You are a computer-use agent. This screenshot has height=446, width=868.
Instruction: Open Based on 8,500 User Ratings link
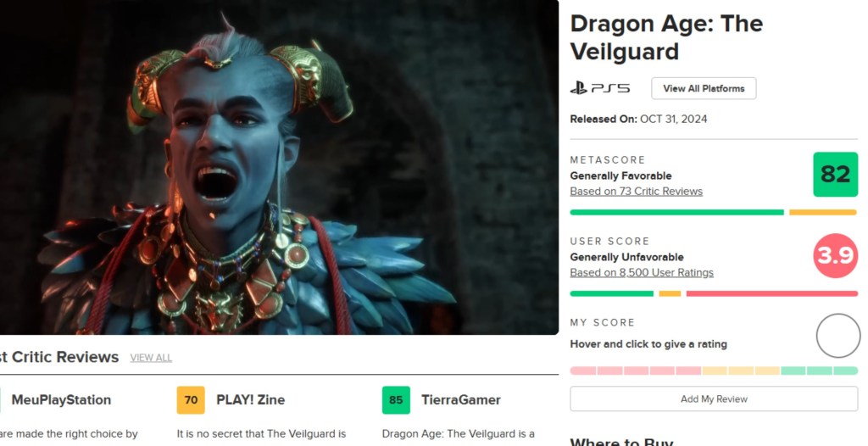642,272
